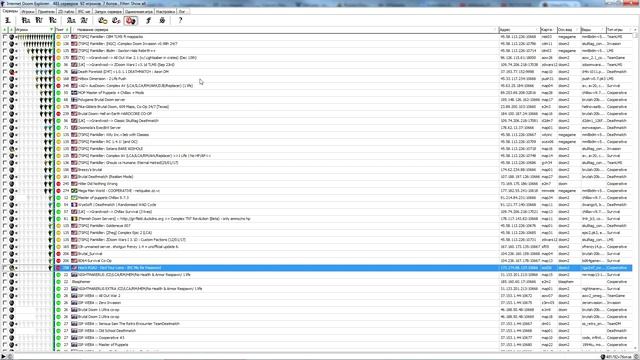Click the gothic 'Rs' toolbar icon
Viewport: 640px width, 360px height.
click(26, 20)
